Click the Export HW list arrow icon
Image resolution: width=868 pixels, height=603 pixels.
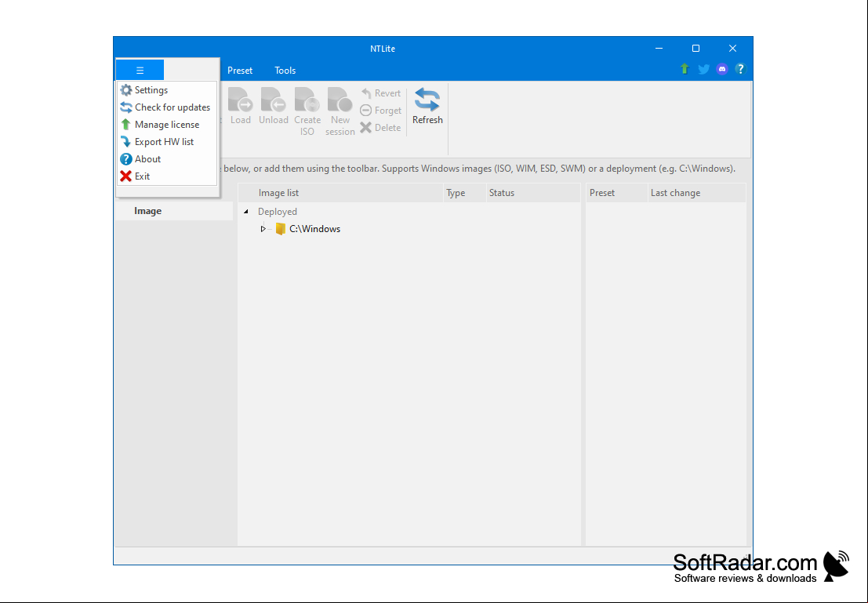coord(126,141)
